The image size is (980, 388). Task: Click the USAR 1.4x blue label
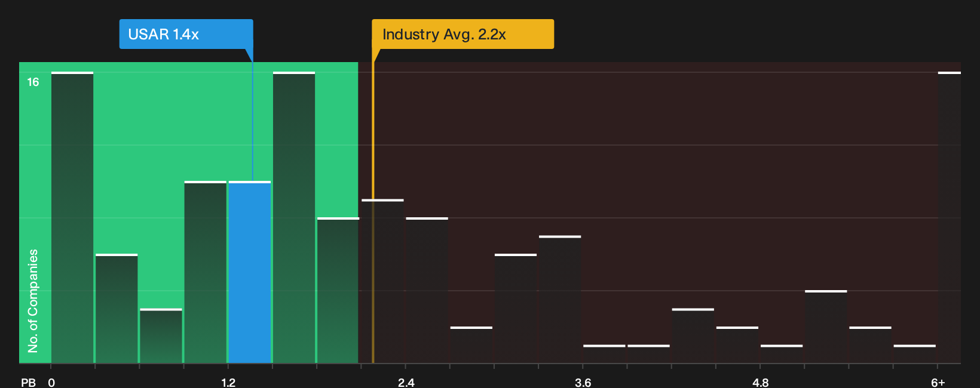pyautogui.click(x=186, y=34)
